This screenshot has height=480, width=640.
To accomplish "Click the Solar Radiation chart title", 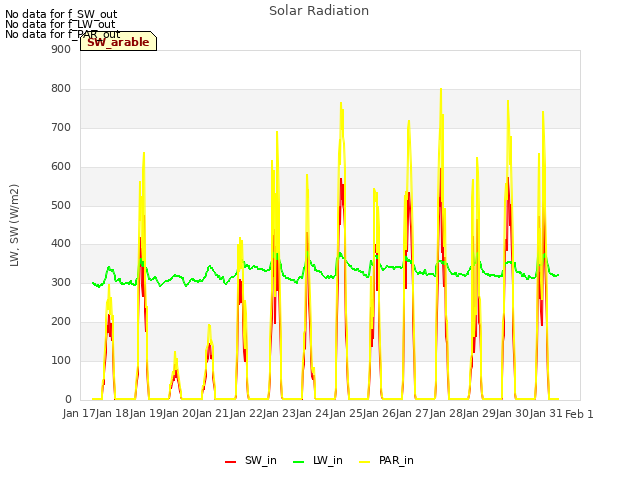I will coord(319,11).
